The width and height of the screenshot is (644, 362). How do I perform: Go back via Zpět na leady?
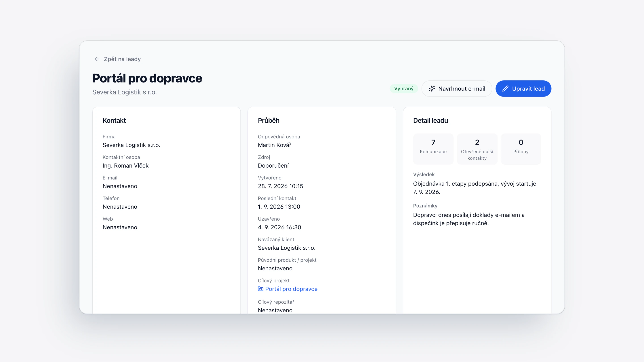pos(117,59)
